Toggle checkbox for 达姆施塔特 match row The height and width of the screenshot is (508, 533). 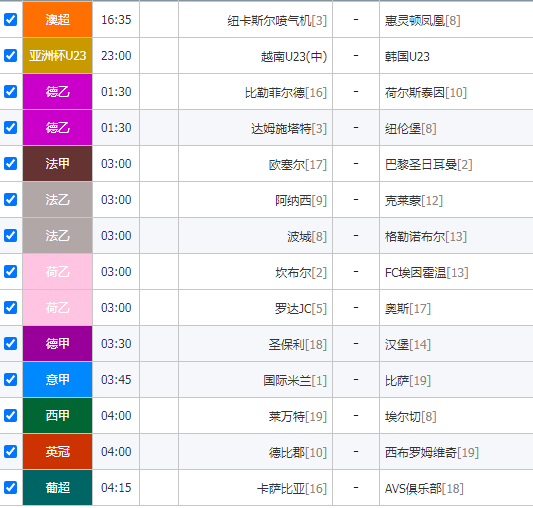point(11,128)
